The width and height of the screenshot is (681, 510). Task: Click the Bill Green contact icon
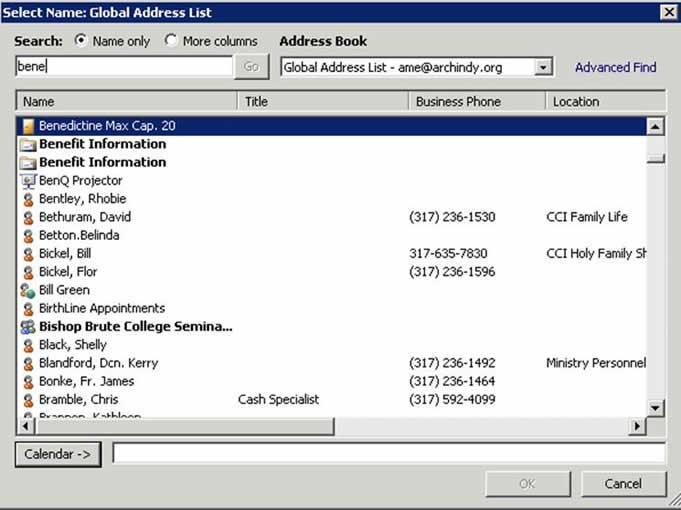28,290
